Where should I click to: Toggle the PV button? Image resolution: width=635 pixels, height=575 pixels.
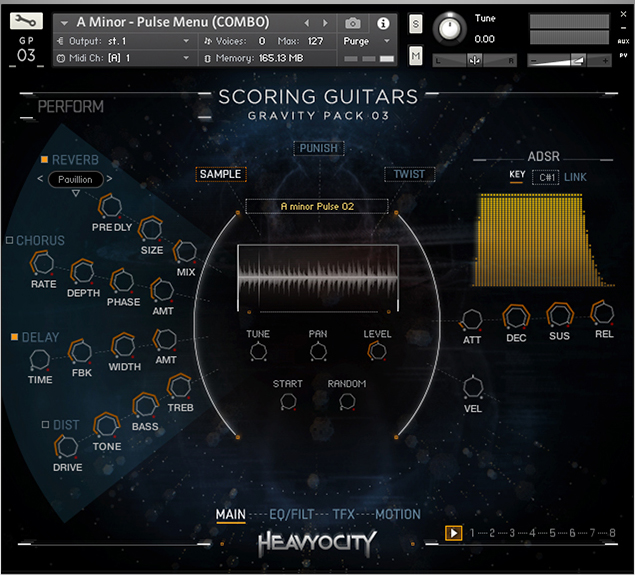[623, 55]
